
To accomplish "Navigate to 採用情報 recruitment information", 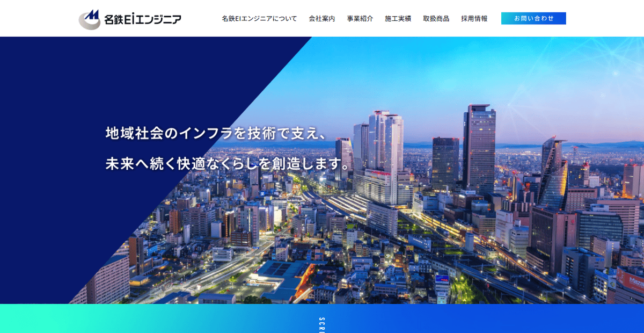I will (x=474, y=18).
